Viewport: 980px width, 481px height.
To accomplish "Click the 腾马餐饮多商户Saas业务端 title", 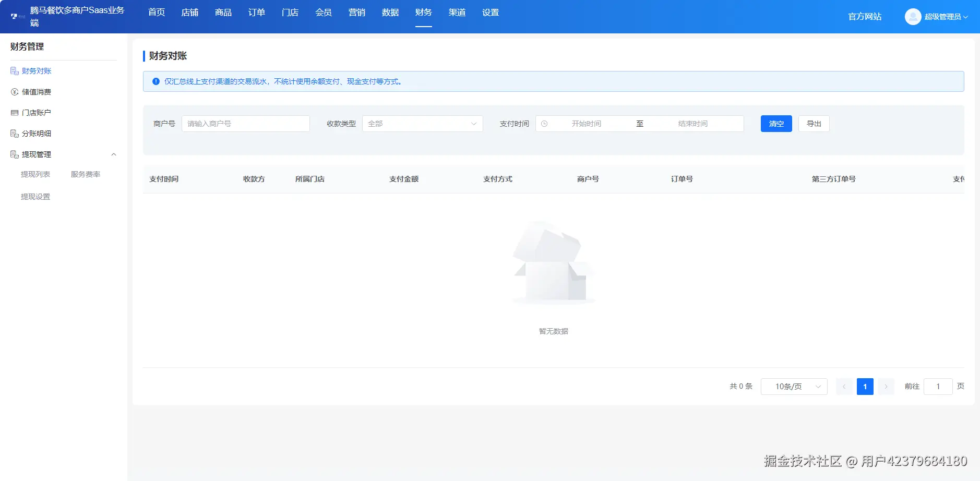I will tap(77, 17).
